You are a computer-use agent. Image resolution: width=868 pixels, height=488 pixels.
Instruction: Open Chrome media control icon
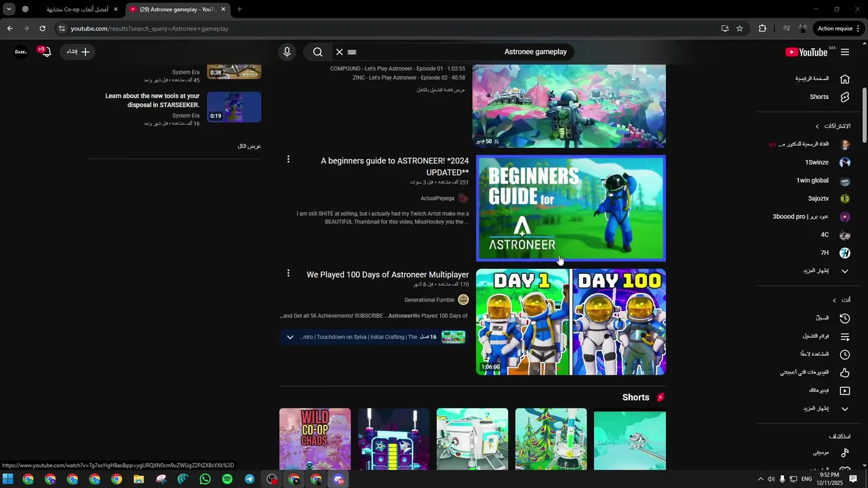787,28
